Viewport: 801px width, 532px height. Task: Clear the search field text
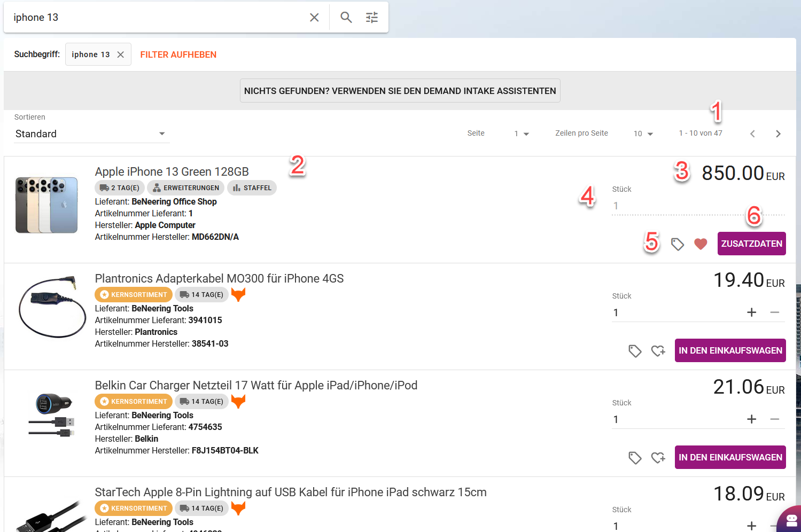point(314,18)
